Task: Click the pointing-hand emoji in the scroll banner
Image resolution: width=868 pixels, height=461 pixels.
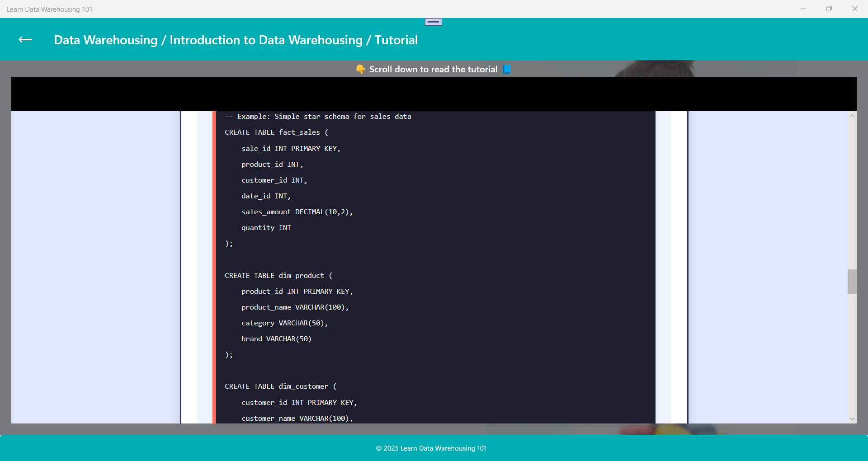Action: [360, 69]
